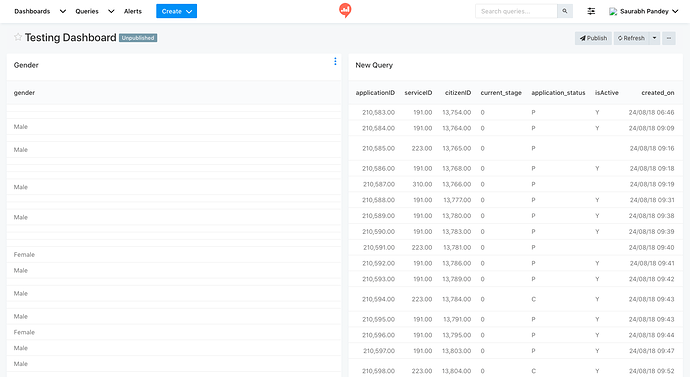Image resolution: width=690 pixels, height=377 pixels.
Task: Publish the dashboard
Action: [x=593, y=38]
